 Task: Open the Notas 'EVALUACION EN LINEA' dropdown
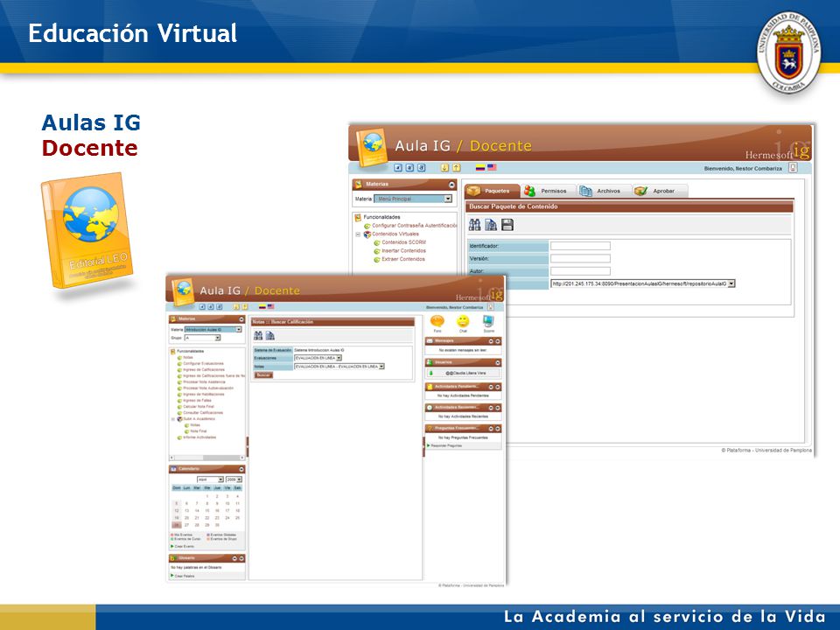click(x=381, y=367)
